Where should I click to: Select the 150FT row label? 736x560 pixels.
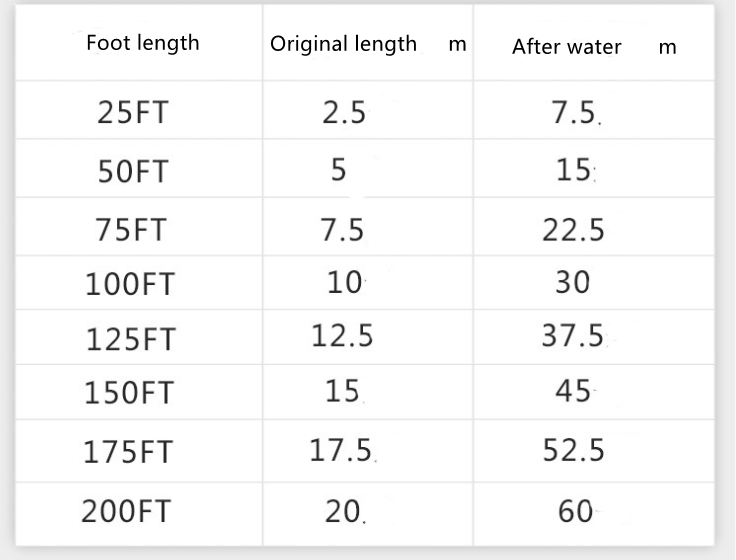click(129, 394)
